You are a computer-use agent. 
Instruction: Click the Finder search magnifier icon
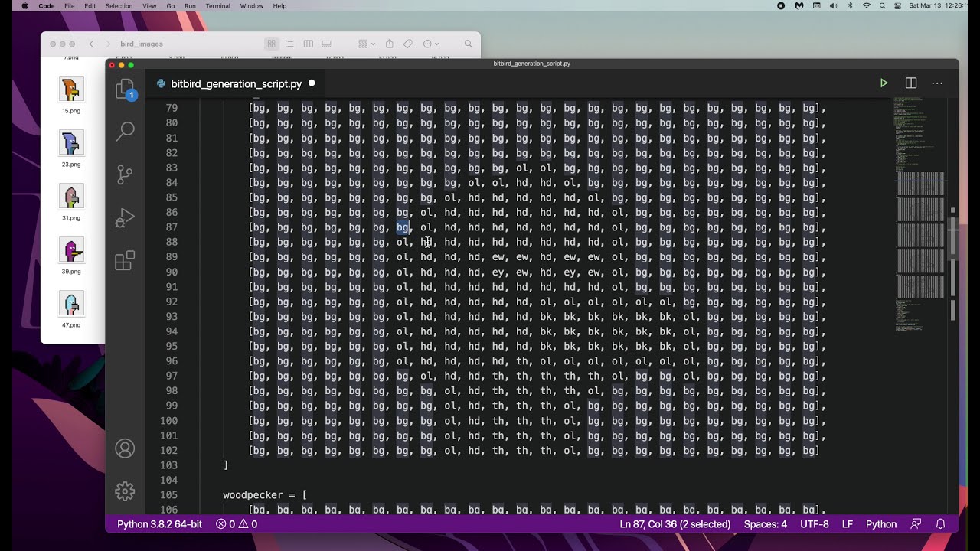pyautogui.click(x=468, y=44)
